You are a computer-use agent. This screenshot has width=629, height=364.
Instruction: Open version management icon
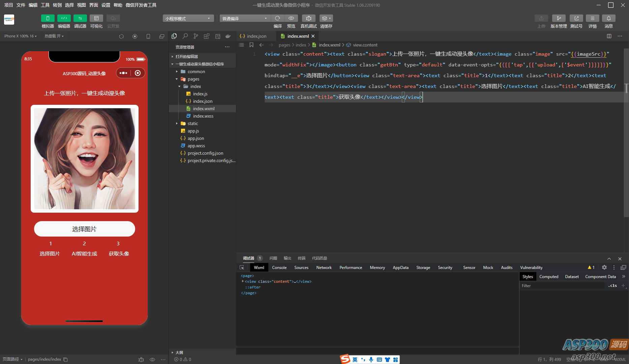click(559, 18)
